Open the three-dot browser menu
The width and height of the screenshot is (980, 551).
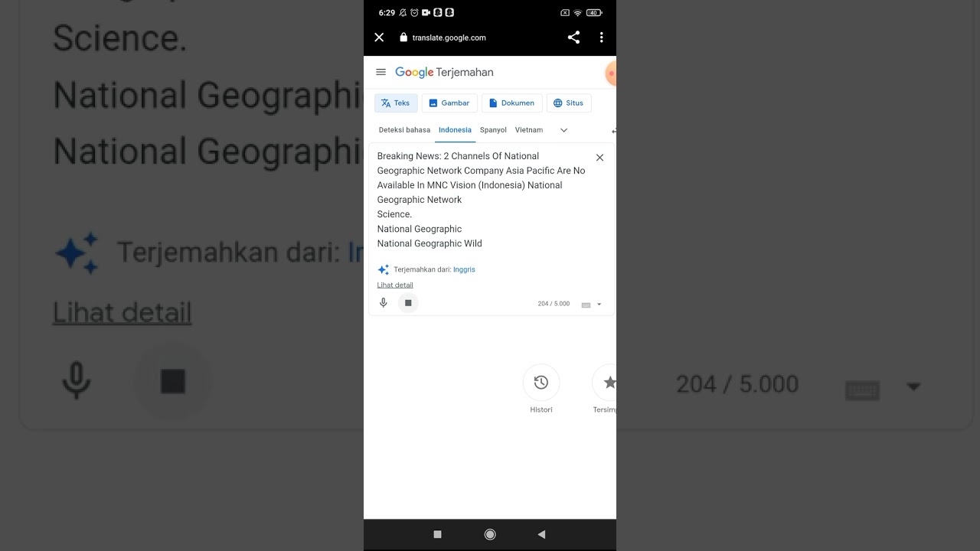click(x=602, y=37)
